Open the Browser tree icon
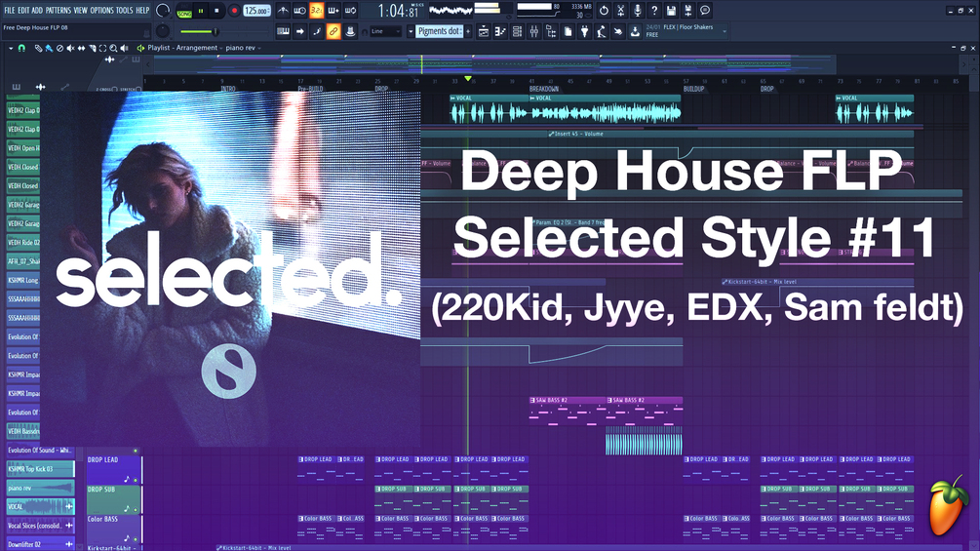 551,31
